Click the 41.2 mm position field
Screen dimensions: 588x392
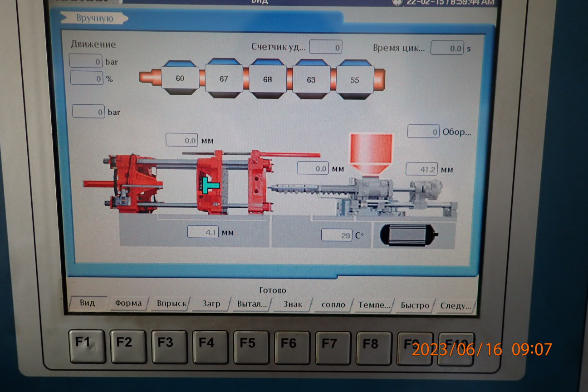click(x=421, y=169)
